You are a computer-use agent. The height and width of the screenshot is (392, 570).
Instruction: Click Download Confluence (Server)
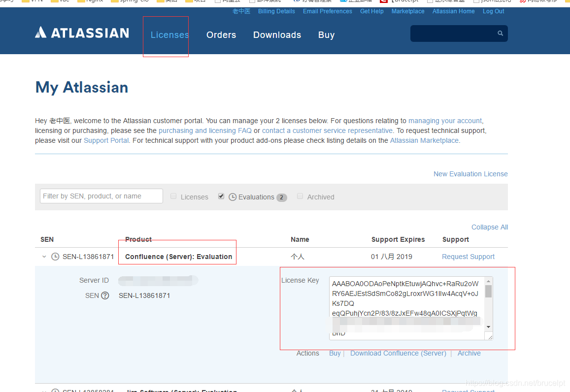[398, 353]
